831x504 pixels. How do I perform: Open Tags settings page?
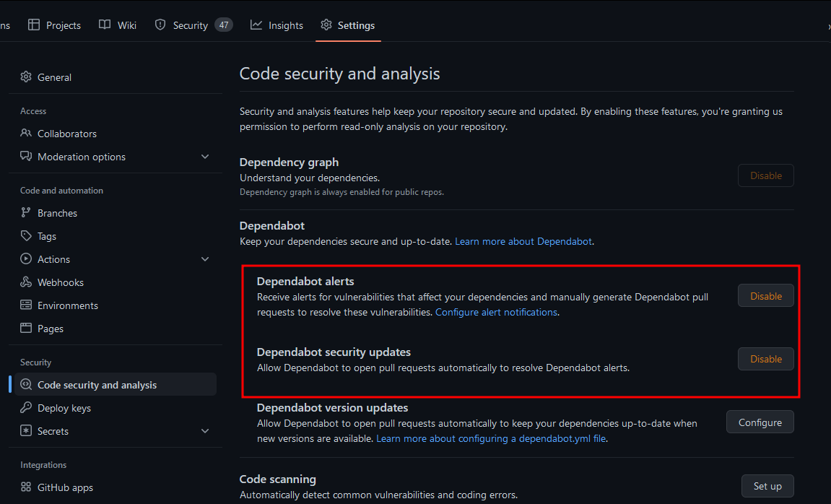[116, 236]
